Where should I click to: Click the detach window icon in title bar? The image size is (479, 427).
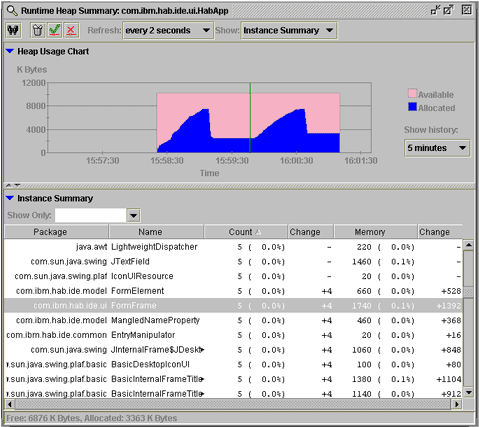pyautogui.click(x=449, y=10)
